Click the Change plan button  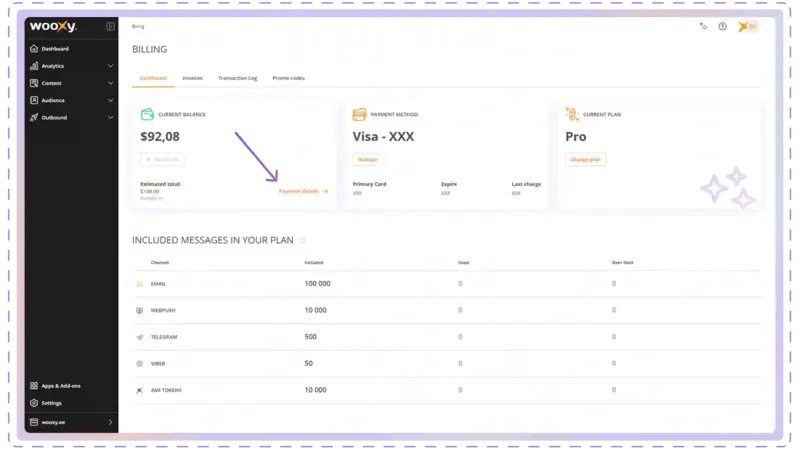(x=585, y=160)
